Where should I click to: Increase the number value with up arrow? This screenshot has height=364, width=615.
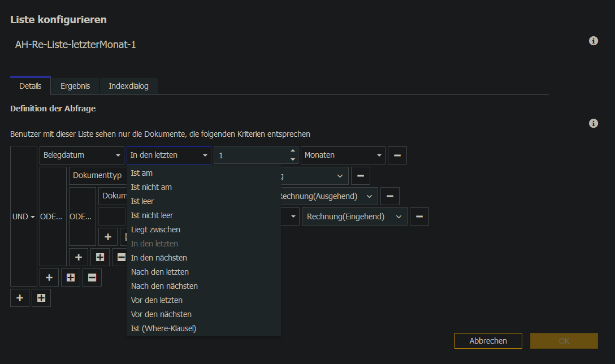point(292,151)
